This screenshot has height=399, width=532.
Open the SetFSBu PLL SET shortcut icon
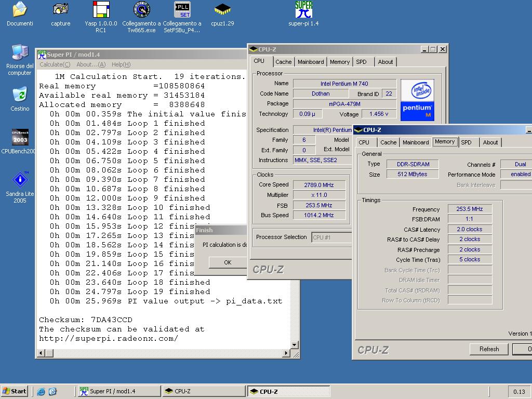coord(182,9)
